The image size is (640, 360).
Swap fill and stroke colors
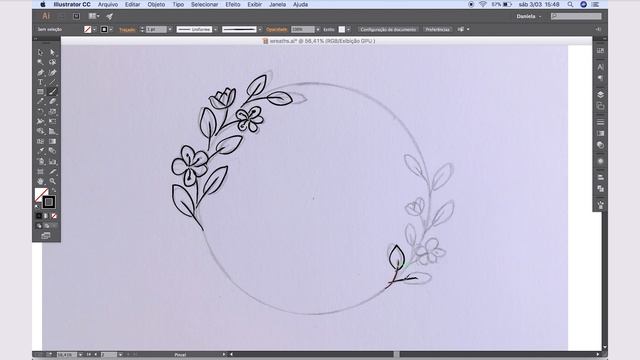point(54,190)
